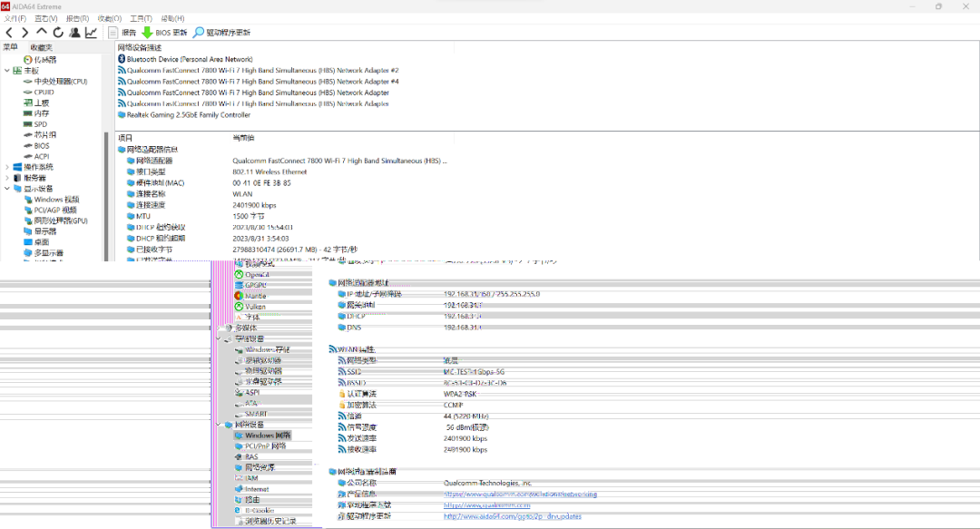Expand the 多媒体 tree category
Screen dimensions: 980x529
(x=219, y=328)
